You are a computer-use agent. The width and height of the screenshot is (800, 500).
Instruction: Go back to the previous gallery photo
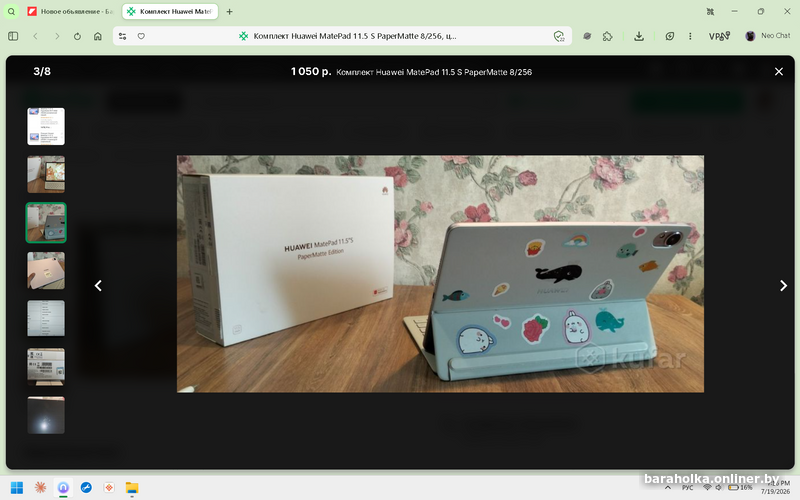(98, 286)
